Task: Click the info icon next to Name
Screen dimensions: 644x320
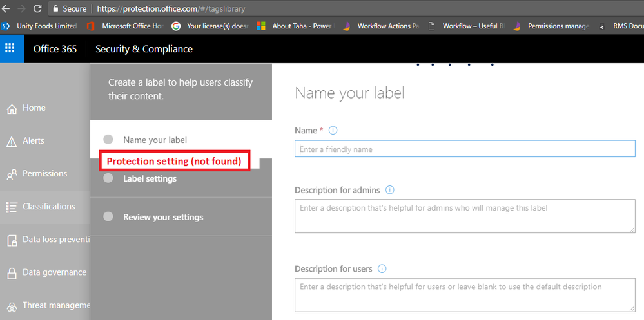Action: 333,131
